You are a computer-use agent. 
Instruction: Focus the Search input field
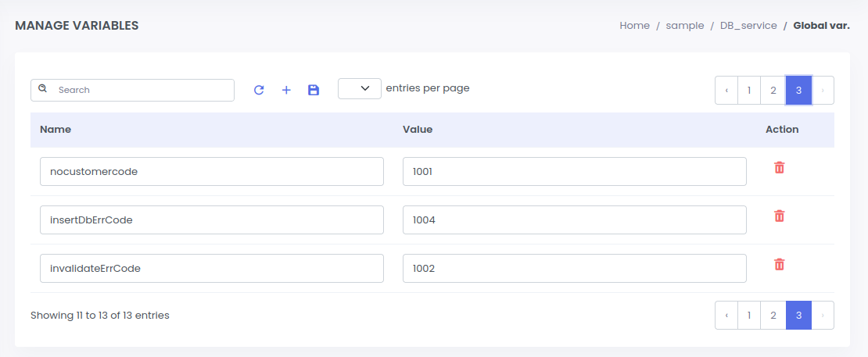click(x=141, y=90)
